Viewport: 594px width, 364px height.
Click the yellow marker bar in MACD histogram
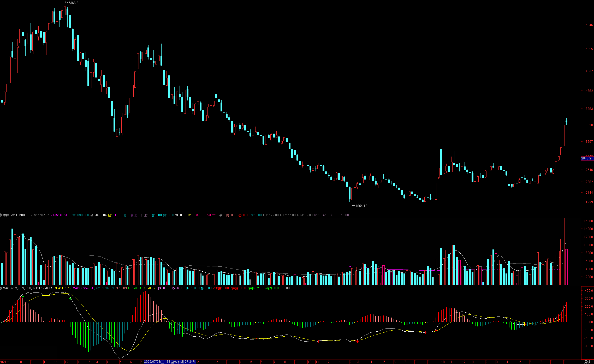click(525, 324)
